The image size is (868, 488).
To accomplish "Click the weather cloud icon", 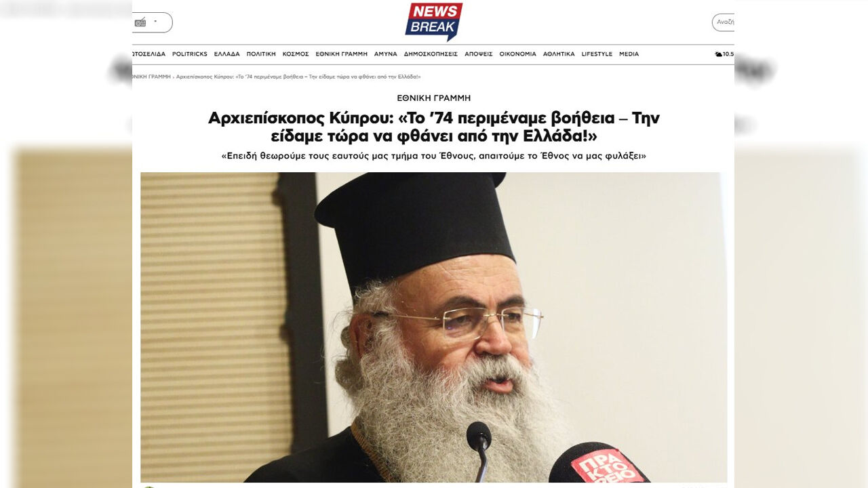I will click(x=718, y=54).
